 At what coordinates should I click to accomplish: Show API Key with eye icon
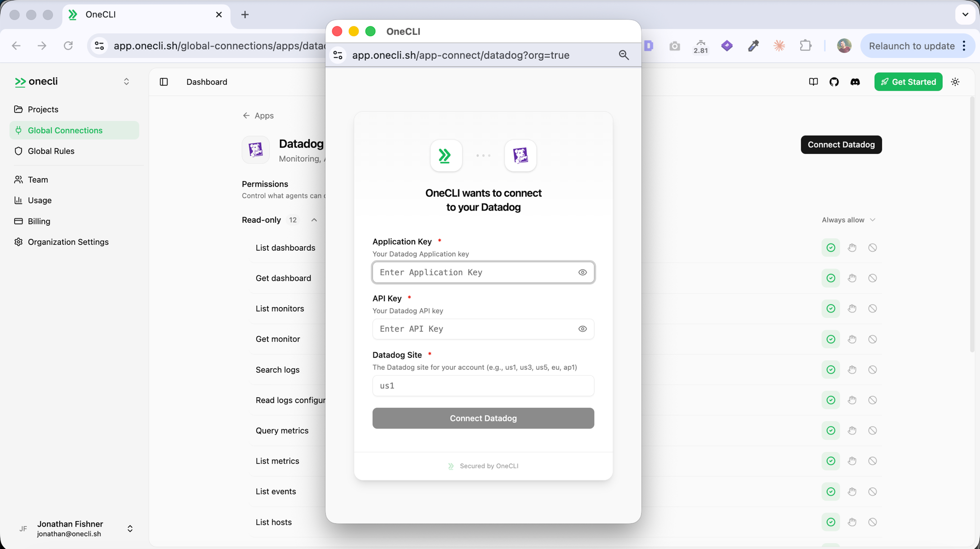click(x=583, y=329)
